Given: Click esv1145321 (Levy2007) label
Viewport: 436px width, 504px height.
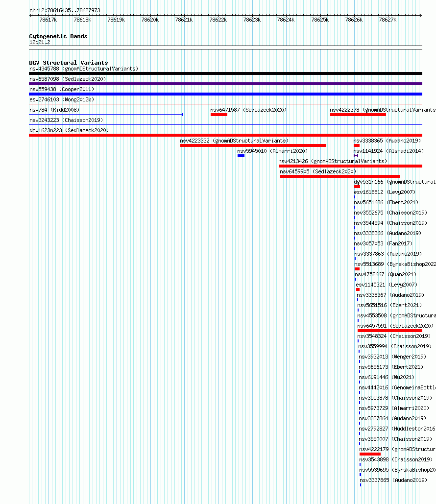Looking at the screenshot, I should click(387, 285).
